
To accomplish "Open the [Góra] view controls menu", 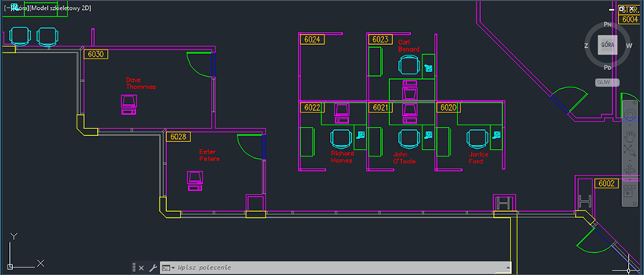I will coord(20,8).
